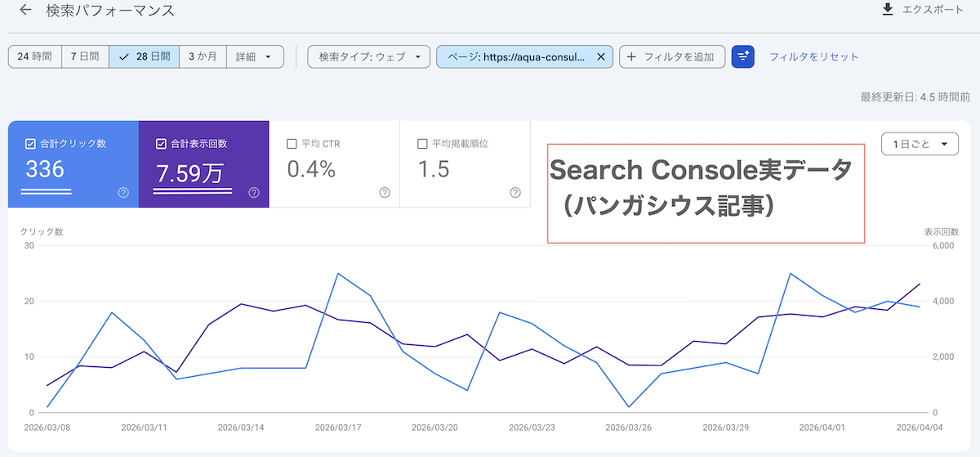The image size is (980, 457).
Task: Click help icon on 平均掲載順位 card
Action: coord(515,193)
